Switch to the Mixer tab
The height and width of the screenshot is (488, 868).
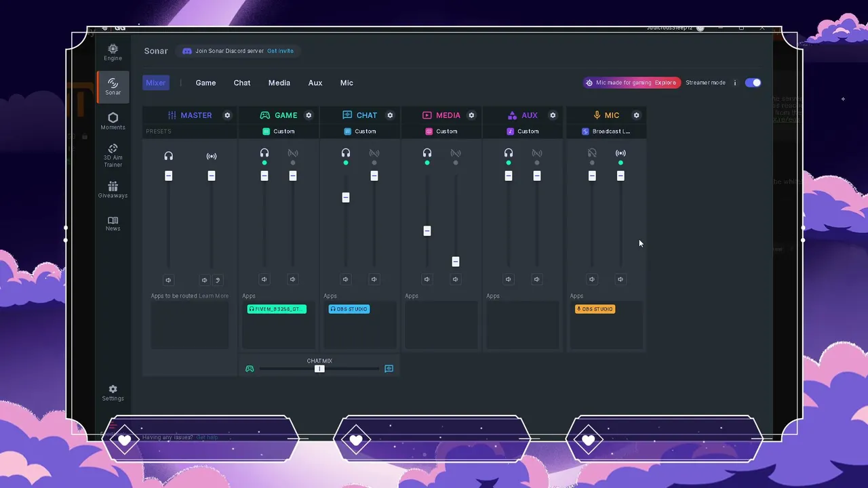pos(156,83)
